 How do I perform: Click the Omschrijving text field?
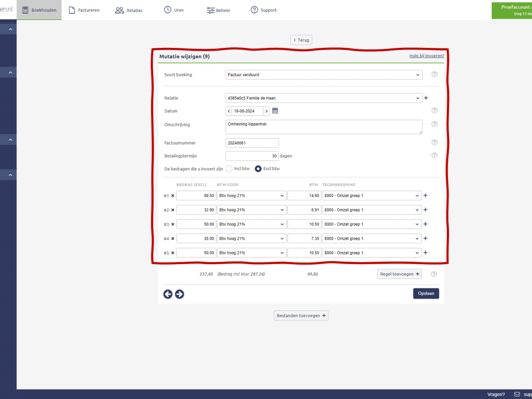324,127
